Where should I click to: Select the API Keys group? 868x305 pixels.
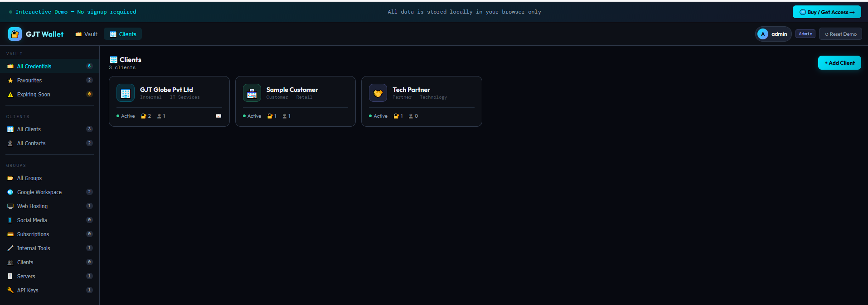click(x=49, y=290)
